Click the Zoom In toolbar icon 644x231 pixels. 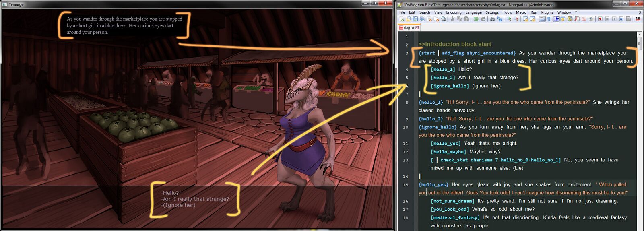coord(509,19)
